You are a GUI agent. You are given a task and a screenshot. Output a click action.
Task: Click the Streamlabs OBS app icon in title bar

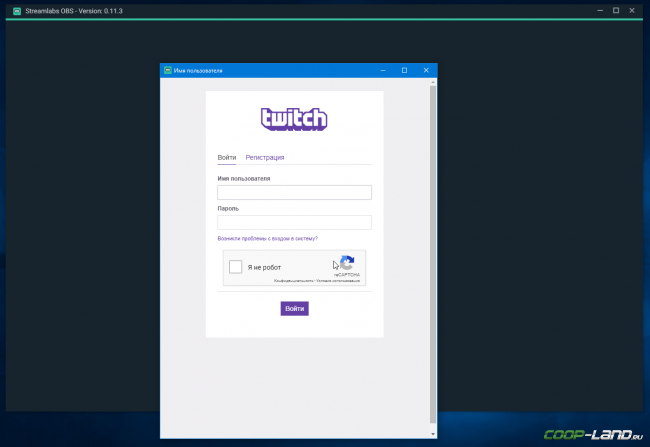17,11
